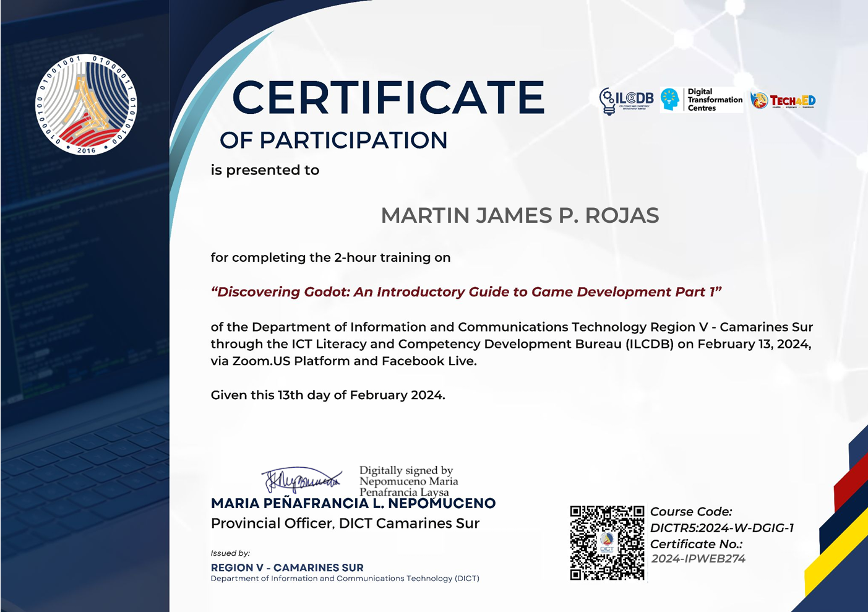868x612 pixels.
Task: Click the small DICT logo inside QR code
Action: (x=607, y=543)
